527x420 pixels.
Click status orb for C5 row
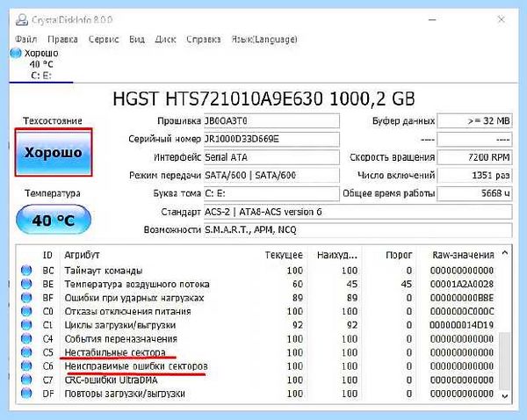pos(26,352)
